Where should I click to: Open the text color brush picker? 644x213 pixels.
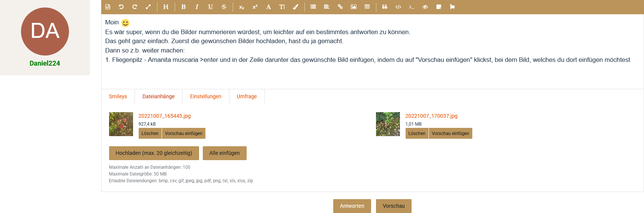pos(295,7)
